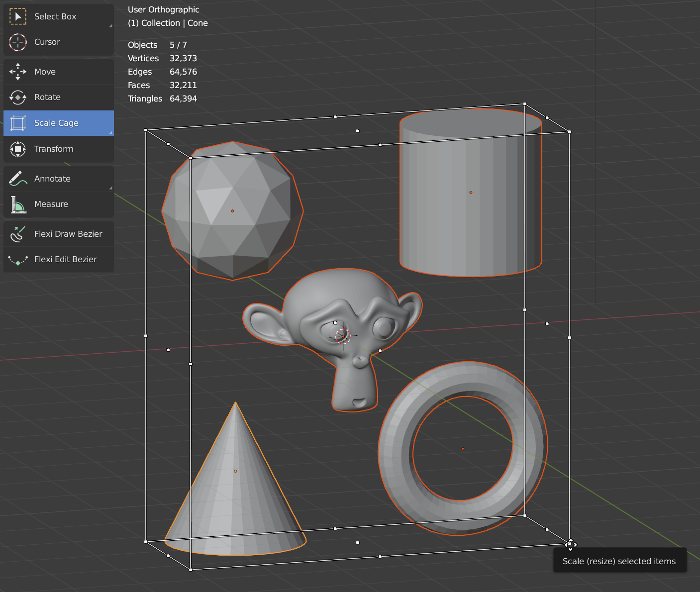The image size is (700, 592).
Task: Select the Measure tool
Action: coord(51,204)
